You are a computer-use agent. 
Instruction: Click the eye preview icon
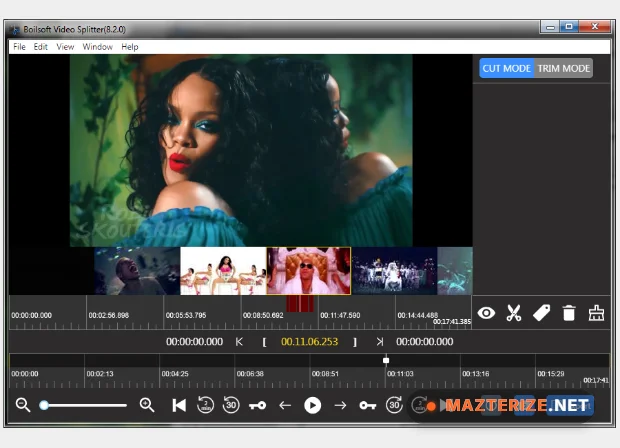coord(486,313)
